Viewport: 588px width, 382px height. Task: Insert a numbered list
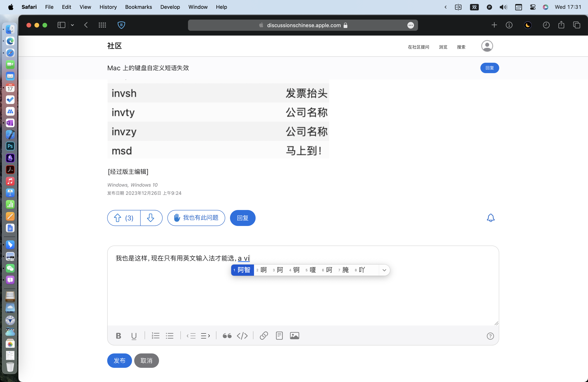tap(155, 336)
